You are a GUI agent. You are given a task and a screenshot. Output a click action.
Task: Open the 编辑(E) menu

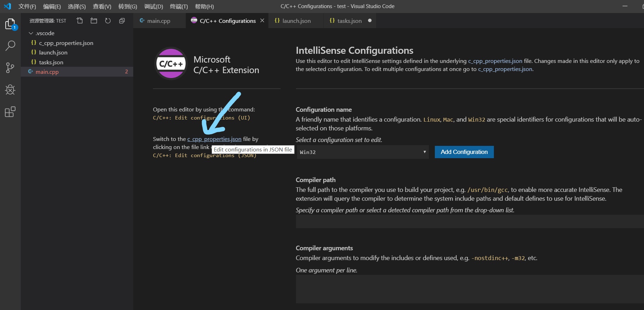pyautogui.click(x=52, y=6)
